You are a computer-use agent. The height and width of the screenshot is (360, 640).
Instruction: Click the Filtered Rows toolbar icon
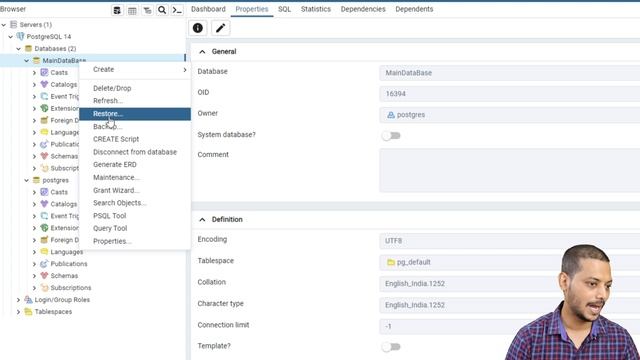coord(147,10)
